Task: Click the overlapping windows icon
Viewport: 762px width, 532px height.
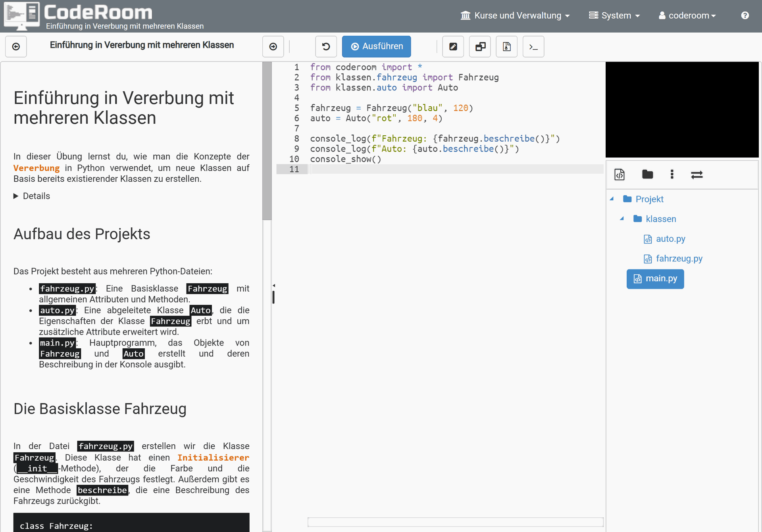Action: pyautogui.click(x=480, y=46)
